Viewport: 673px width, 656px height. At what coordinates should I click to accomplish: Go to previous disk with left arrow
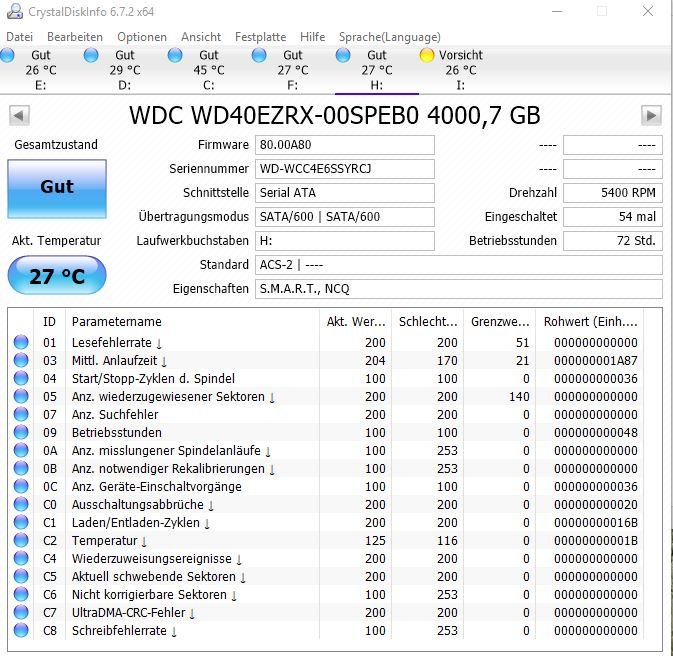[x=19, y=115]
